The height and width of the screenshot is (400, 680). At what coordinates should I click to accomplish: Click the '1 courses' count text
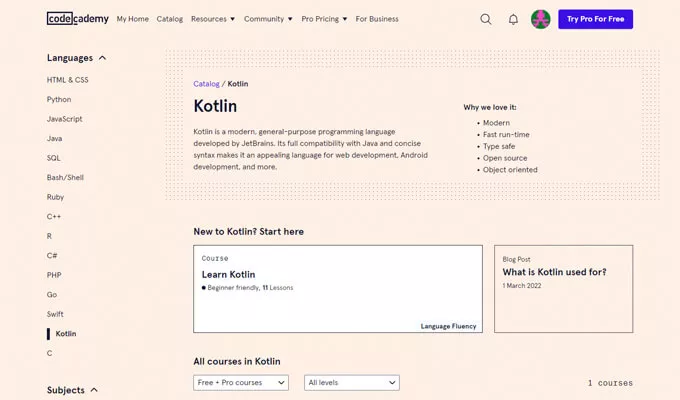coord(610,383)
